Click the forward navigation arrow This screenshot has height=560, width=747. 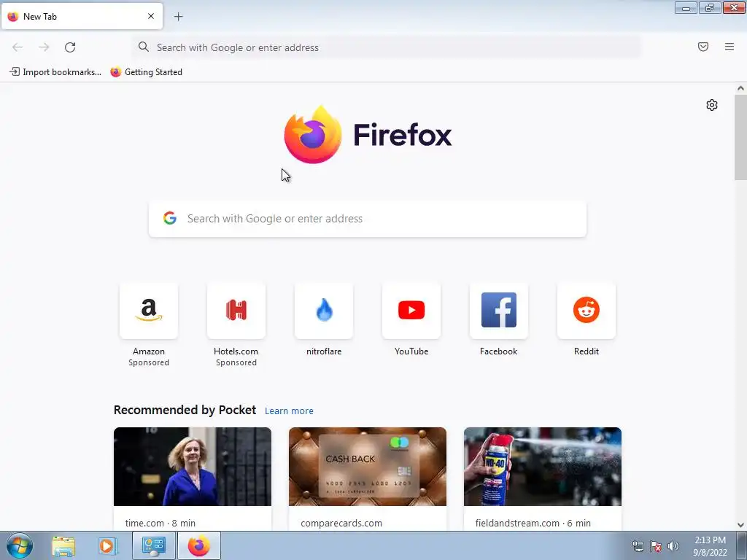pos(44,47)
